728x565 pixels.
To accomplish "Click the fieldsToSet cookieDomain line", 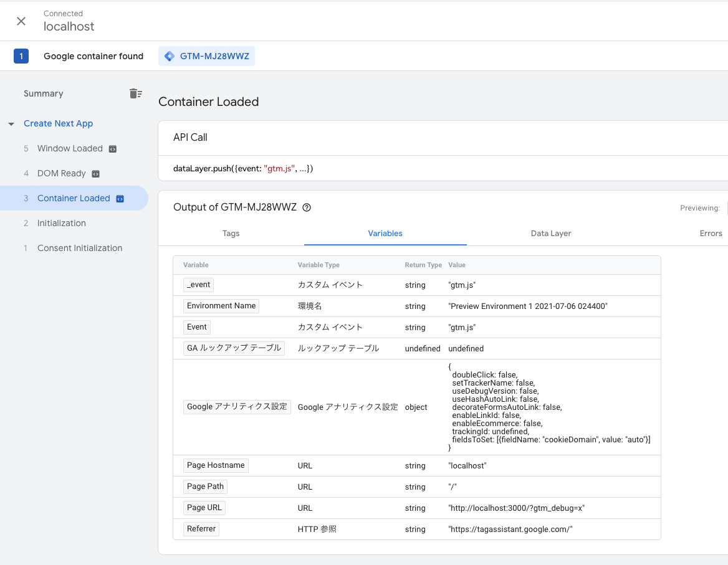I will [x=551, y=439].
